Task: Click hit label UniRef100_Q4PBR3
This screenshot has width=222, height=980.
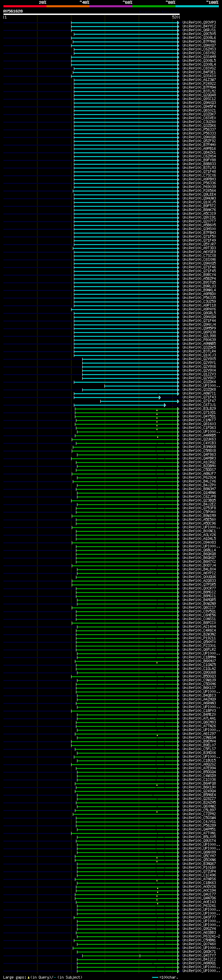Action: 199,459
